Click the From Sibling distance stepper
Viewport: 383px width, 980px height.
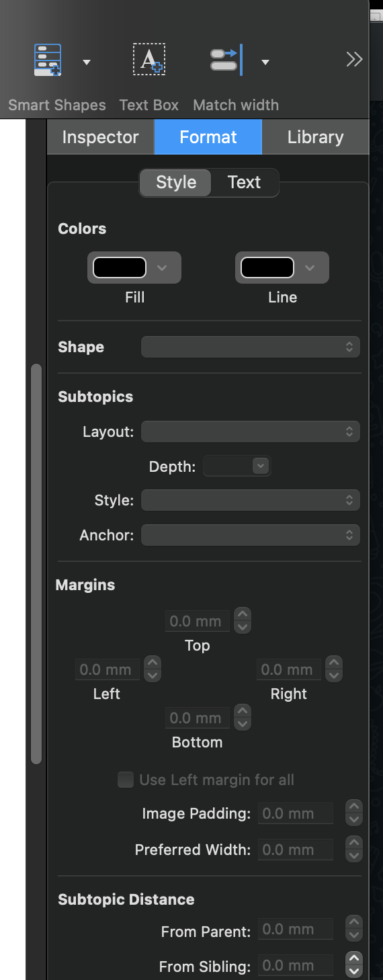pos(354,966)
